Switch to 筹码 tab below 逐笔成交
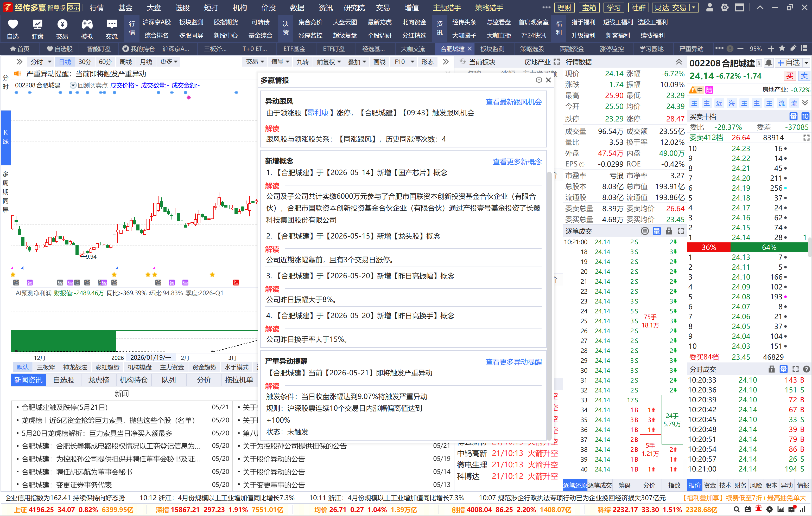812x516 pixels. pyautogui.click(x=625, y=485)
